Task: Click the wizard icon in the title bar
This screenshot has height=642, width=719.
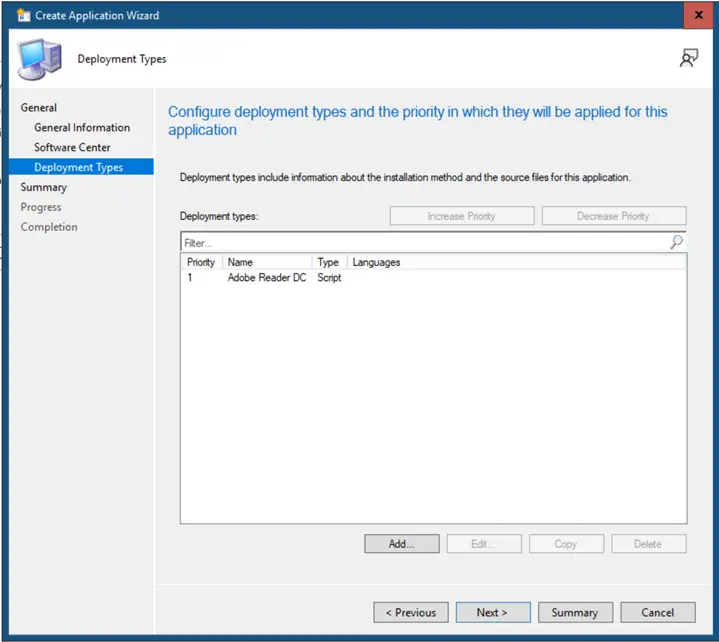Action: 23,15
